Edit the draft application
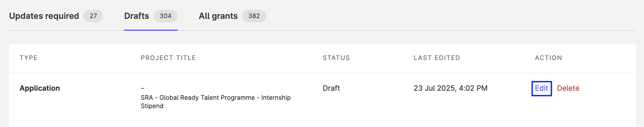The height and width of the screenshot is (127, 644). pos(542,88)
